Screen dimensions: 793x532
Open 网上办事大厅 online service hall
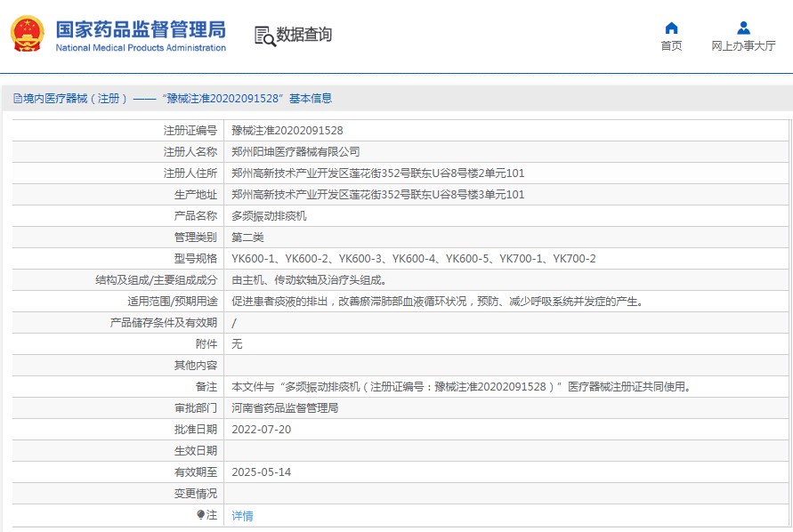[743, 45]
